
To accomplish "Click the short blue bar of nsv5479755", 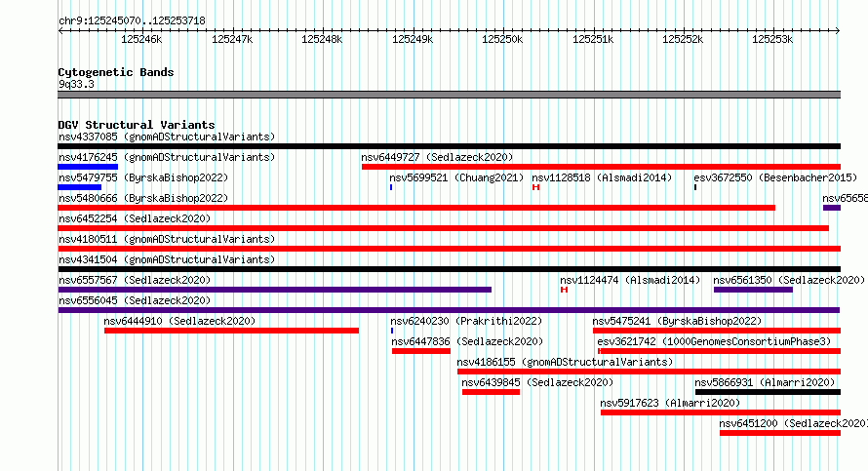I will [80, 187].
